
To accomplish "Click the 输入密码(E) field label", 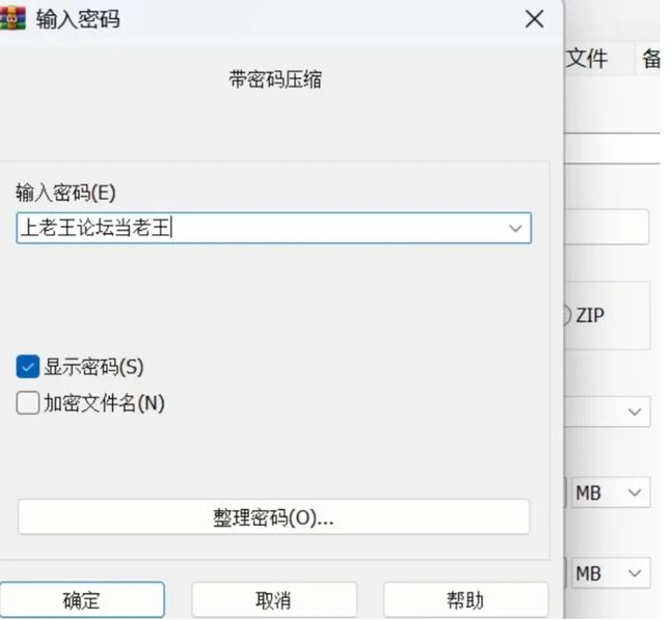I will point(66,193).
